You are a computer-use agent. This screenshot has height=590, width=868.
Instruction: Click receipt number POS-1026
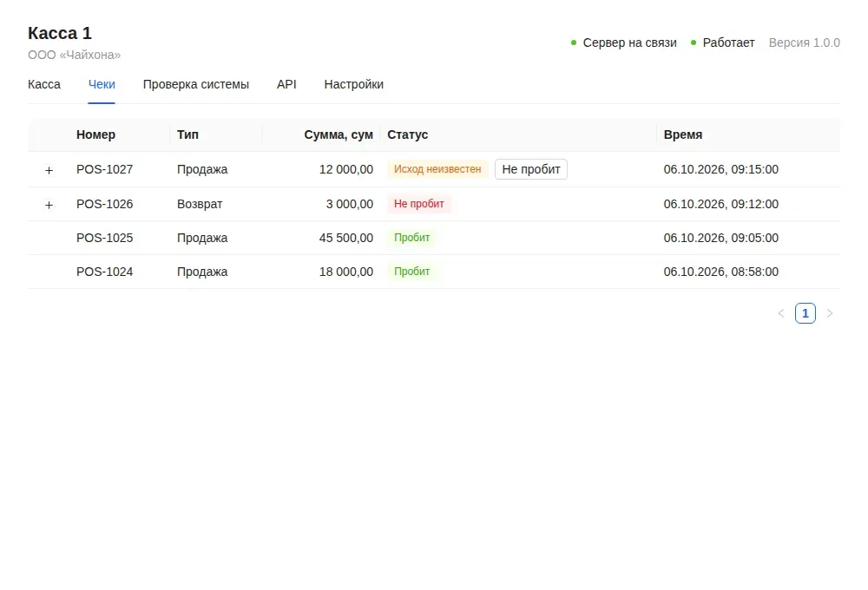[105, 204]
